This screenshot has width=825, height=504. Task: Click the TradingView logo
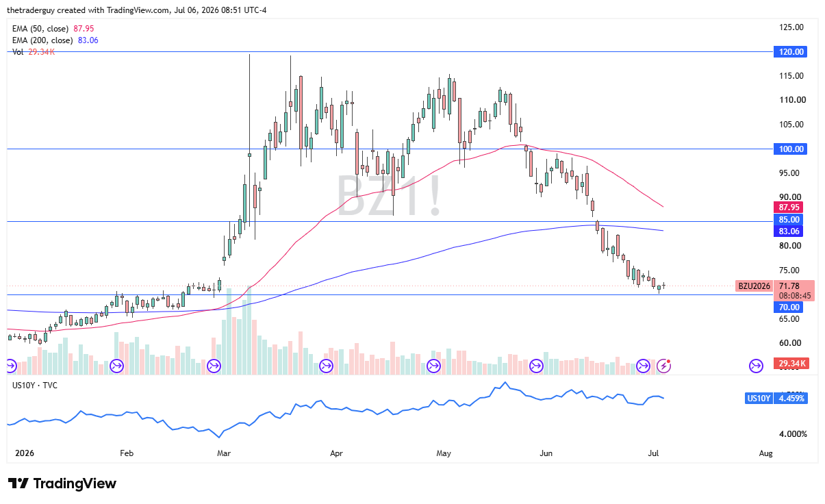tap(62, 483)
